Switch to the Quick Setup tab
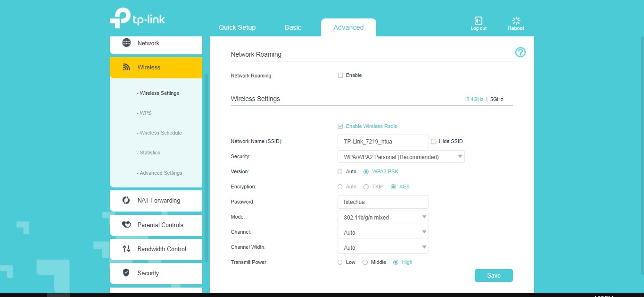The height and width of the screenshot is (297, 644). pyautogui.click(x=237, y=27)
